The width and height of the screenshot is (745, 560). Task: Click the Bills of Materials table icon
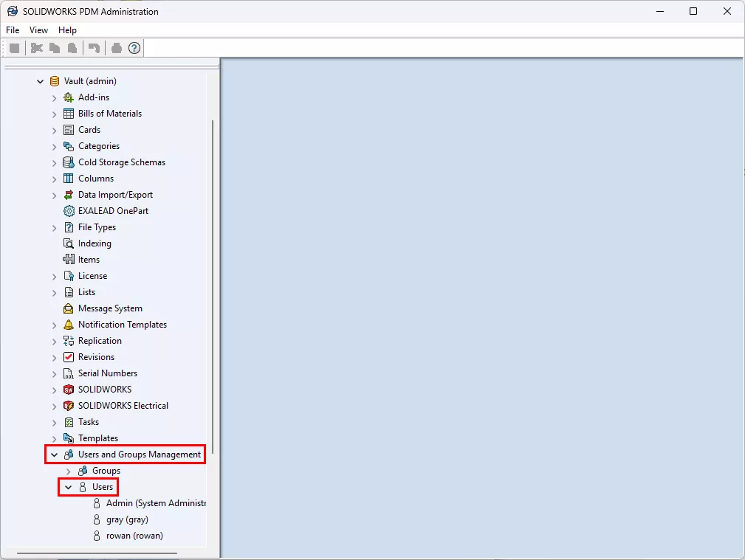pyautogui.click(x=69, y=114)
